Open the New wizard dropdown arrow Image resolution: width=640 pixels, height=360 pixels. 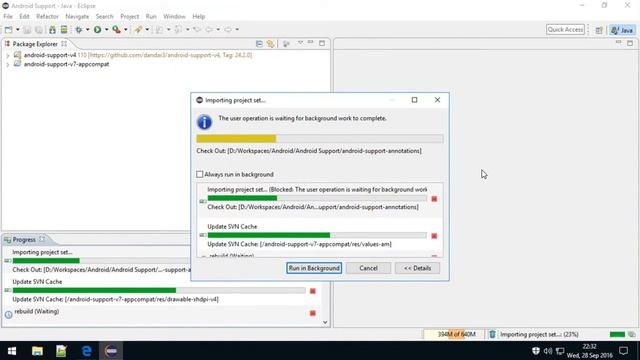tap(18, 29)
